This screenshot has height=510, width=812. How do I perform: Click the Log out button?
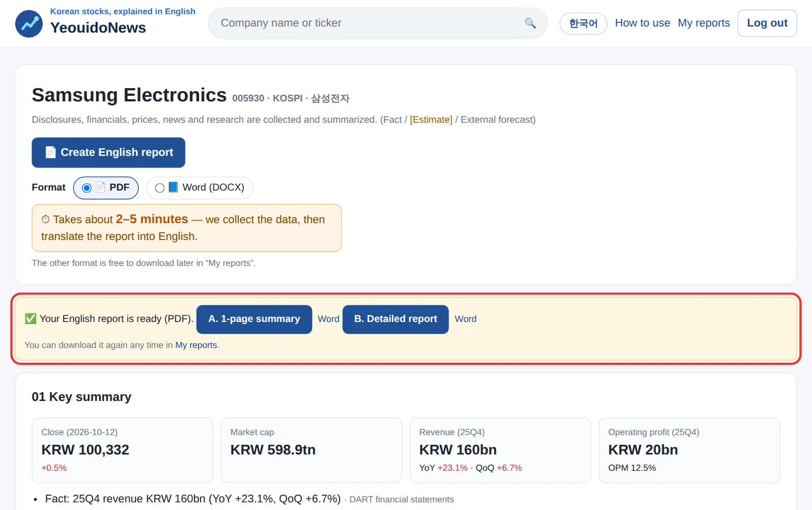pos(767,23)
